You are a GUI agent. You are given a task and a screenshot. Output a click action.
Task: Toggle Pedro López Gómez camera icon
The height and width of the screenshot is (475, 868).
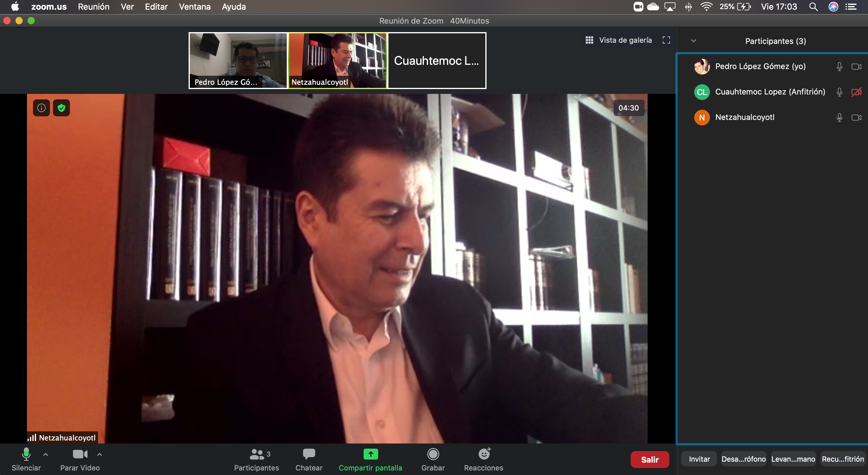click(856, 66)
